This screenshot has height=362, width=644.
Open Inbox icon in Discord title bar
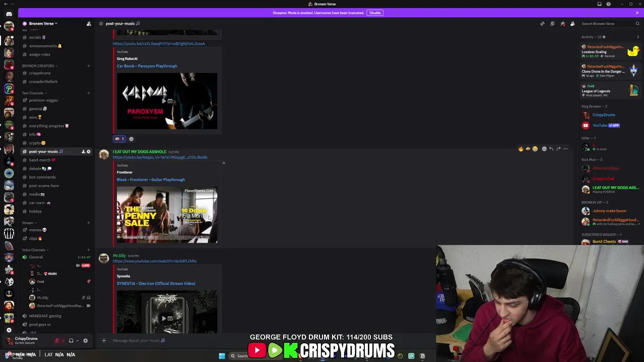coord(599,4)
